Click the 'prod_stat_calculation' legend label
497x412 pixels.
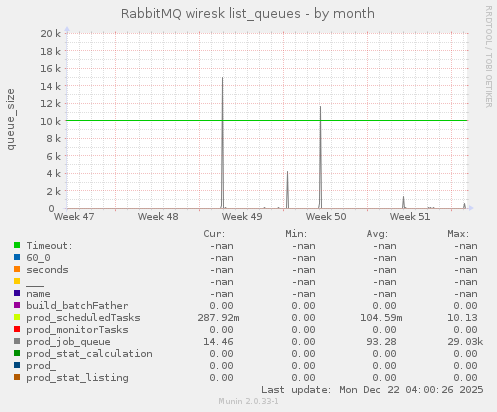[89, 354]
